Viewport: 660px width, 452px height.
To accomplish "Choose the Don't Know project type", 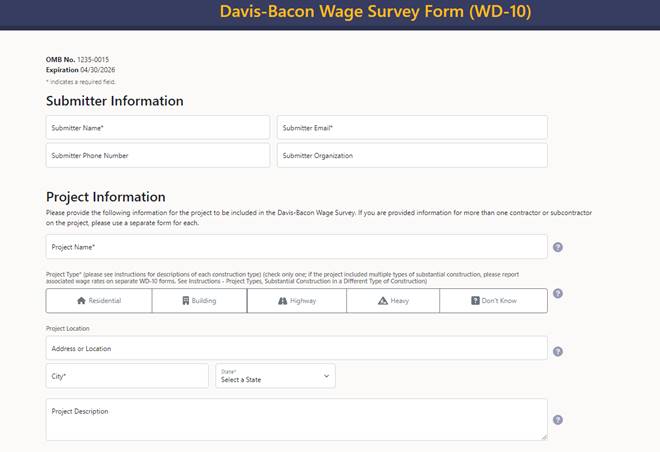I will pyautogui.click(x=493, y=301).
